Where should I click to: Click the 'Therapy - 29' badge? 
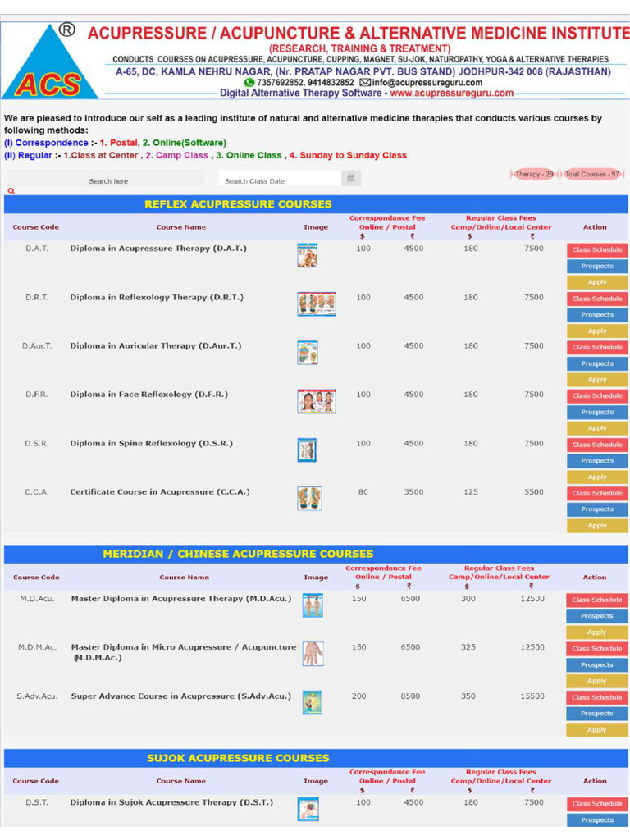tap(534, 174)
